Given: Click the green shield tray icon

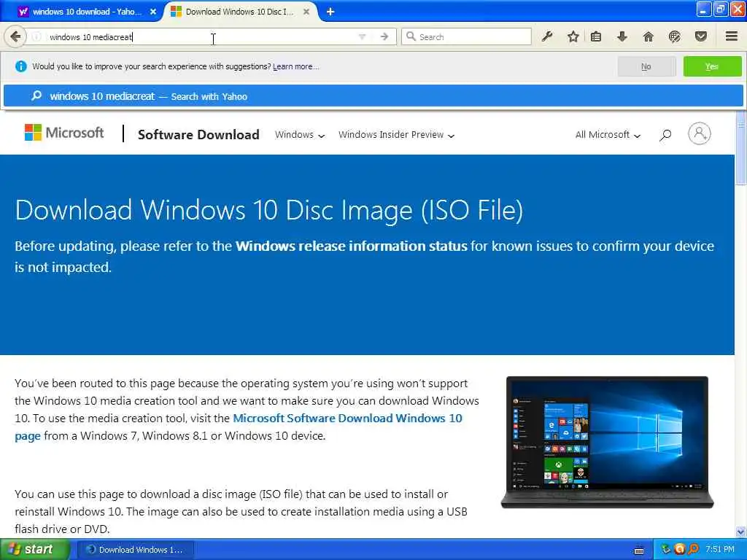Looking at the screenshot, I should click(666, 550).
